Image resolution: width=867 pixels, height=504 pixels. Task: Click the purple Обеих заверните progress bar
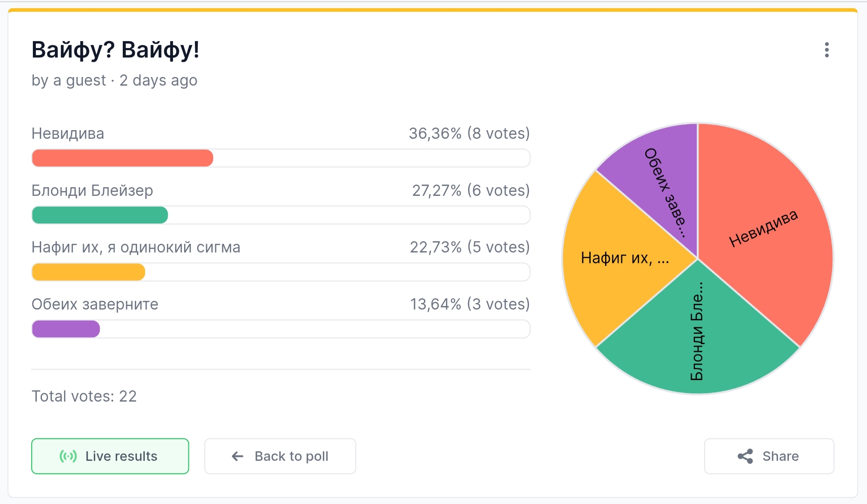(x=66, y=329)
